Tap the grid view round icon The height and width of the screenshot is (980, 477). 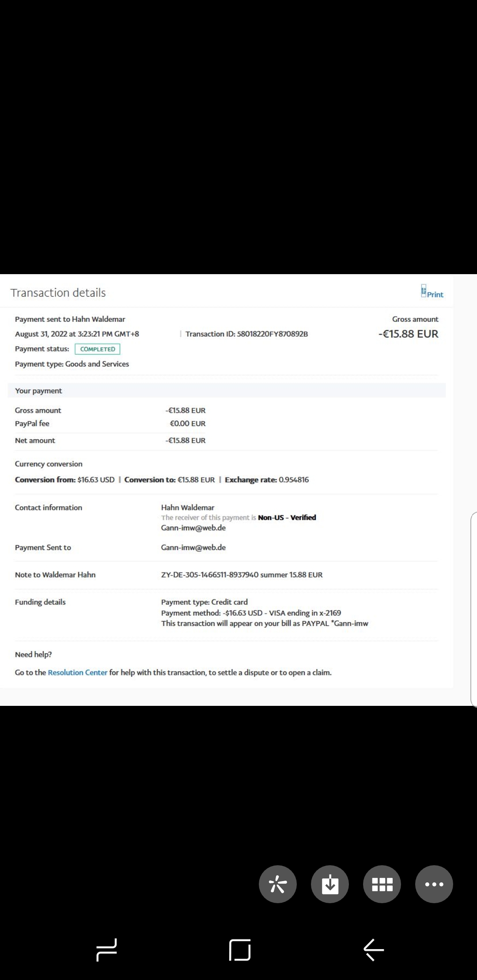(x=382, y=884)
